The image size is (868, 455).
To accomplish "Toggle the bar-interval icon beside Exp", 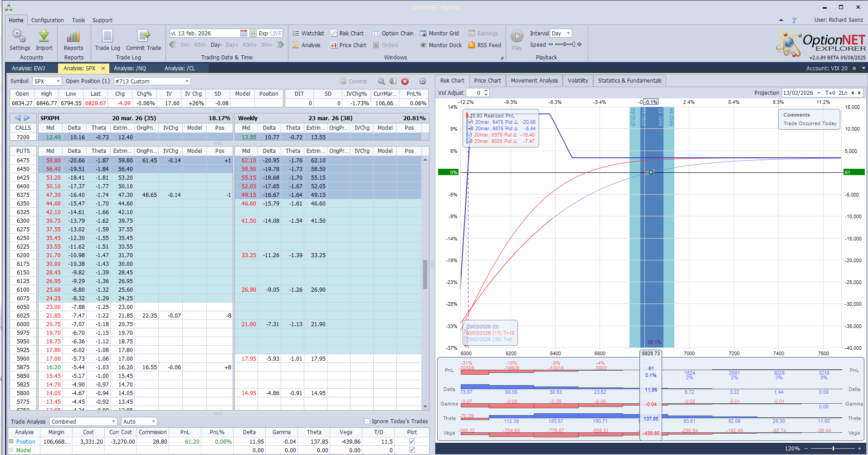I will click(253, 33).
